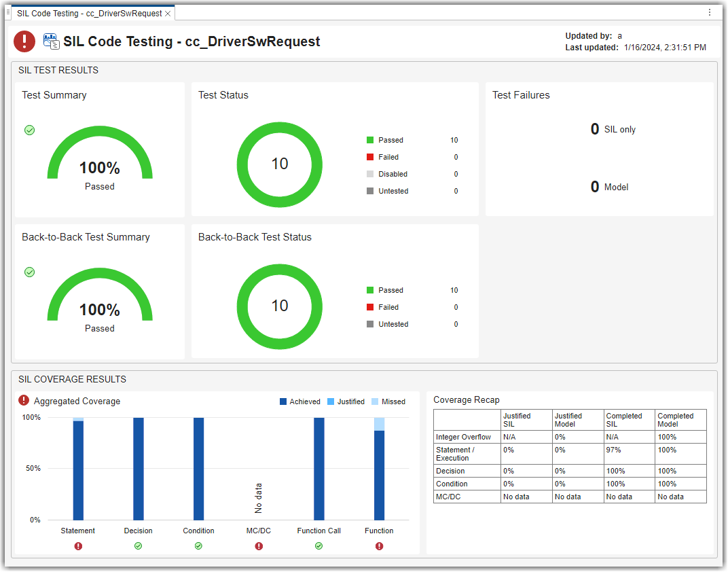
Task: Click the donut chart showing 10 tests
Action: click(279, 164)
